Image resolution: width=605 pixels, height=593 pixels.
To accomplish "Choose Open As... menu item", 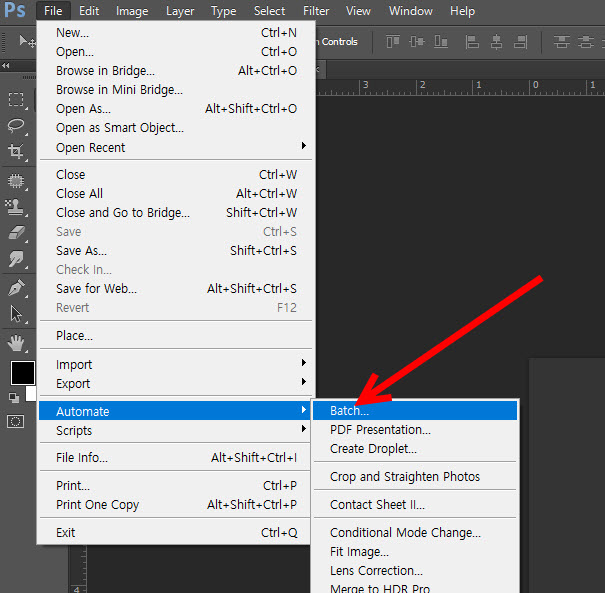I will point(176,109).
